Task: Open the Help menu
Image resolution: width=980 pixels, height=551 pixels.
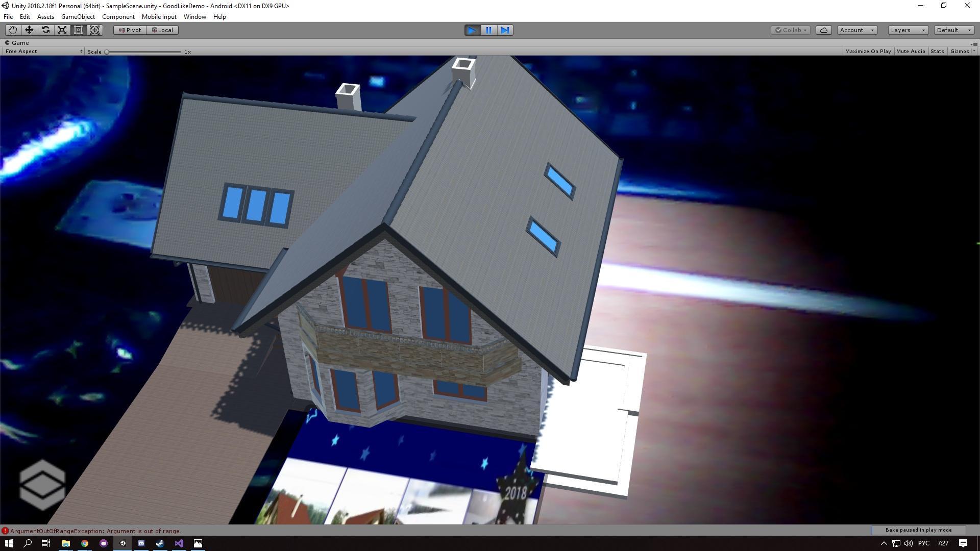Action: [x=219, y=17]
